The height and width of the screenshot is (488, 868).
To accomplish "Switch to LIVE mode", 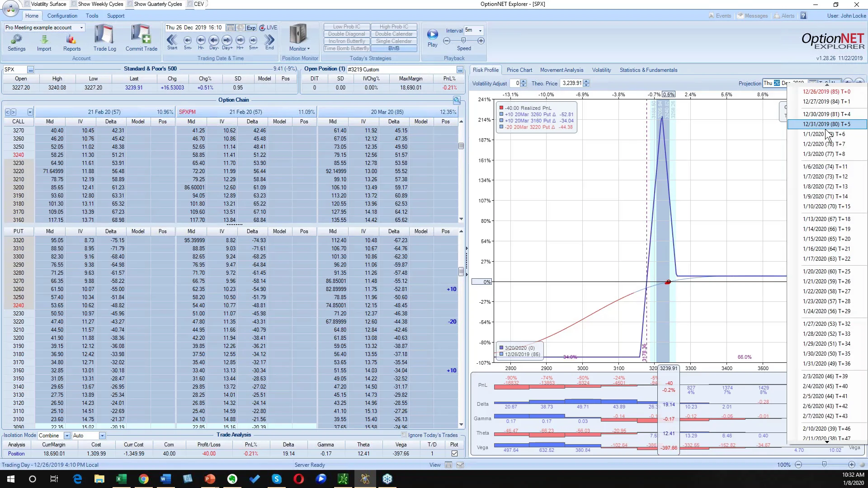I will pyautogui.click(x=268, y=28).
